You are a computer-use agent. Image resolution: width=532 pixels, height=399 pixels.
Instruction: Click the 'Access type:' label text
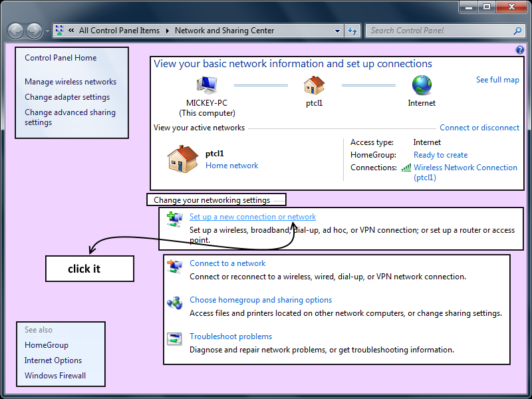(372, 142)
